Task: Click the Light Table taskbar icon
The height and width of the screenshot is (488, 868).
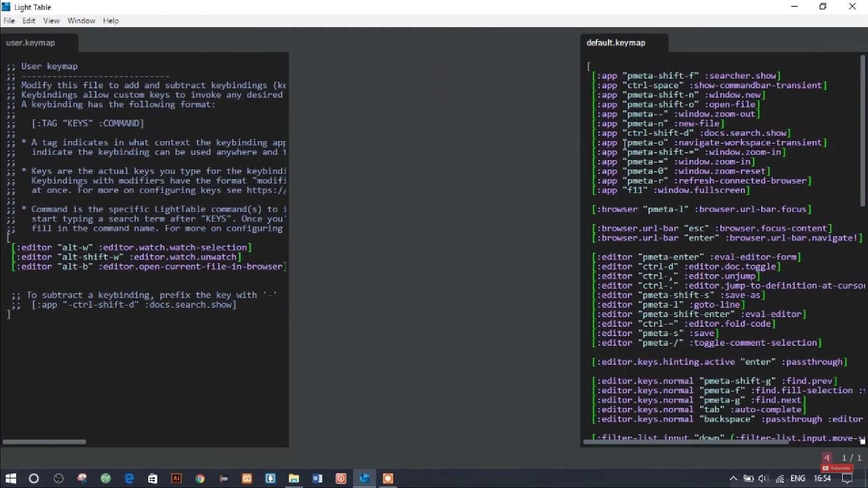Action: [364, 478]
